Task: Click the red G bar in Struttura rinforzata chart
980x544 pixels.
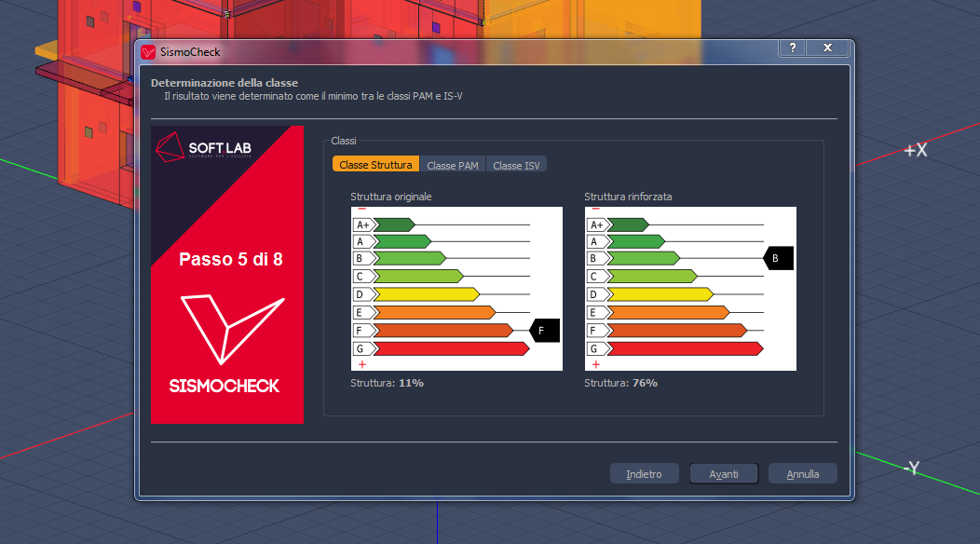Action: pos(685,349)
